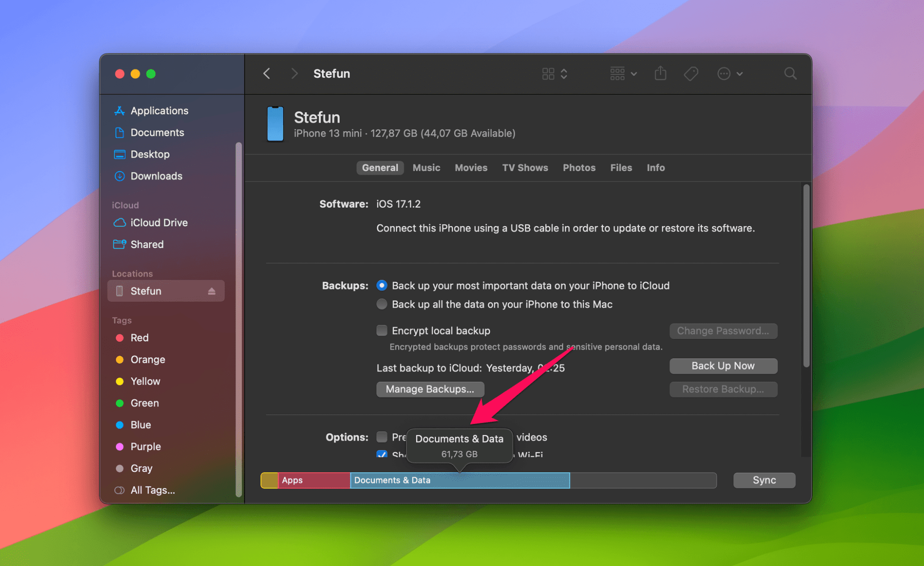Enable Encrypt local backup checkbox

pyautogui.click(x=381, y=330)
